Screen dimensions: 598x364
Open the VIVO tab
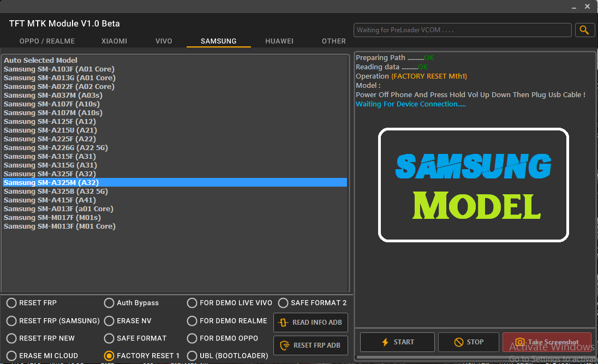point(164,41)
